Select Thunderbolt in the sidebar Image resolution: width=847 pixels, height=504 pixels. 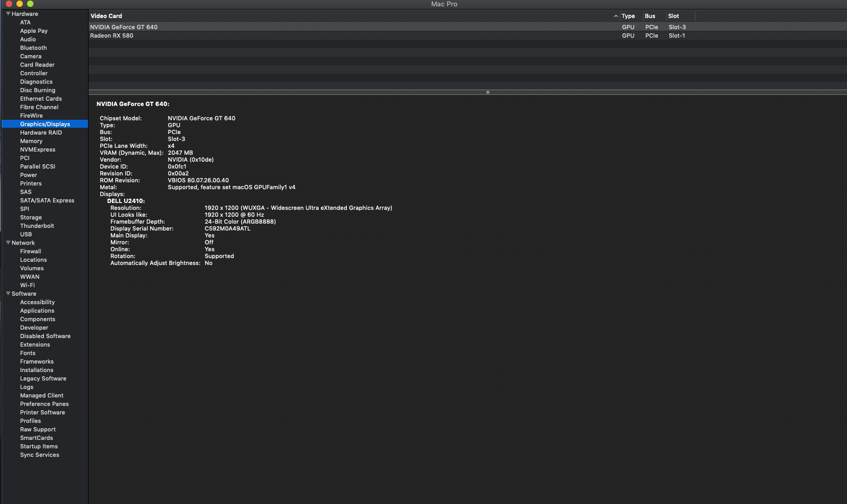pyautogui.click(x=37, y=226)
